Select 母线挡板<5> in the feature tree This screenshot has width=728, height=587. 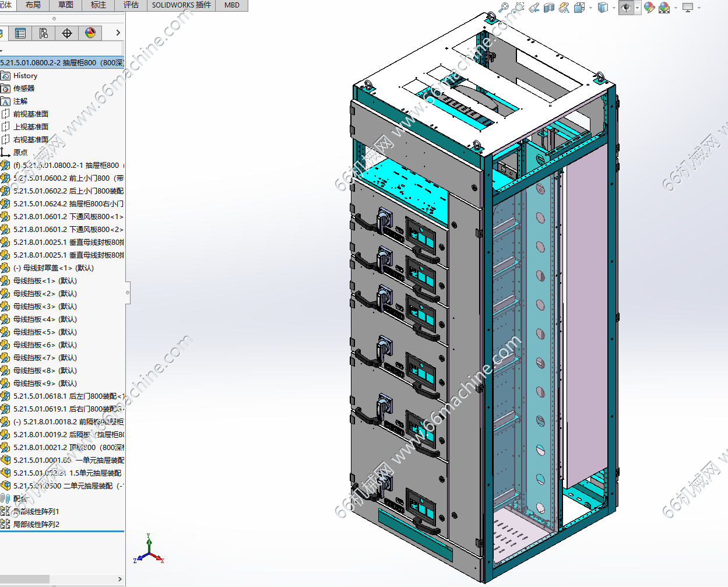pyautogui.click(x=45, y=332)
